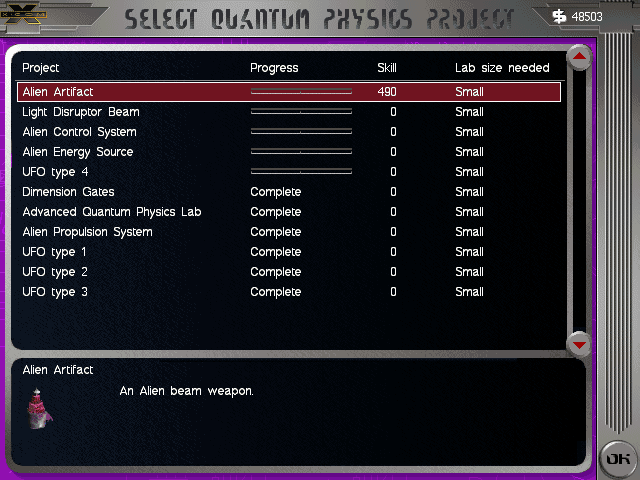Image resolution: width=640 pixels, height=480 pixels.
Task: Click the UFO type 4 progress bar
Action: (x=301, y=171)
